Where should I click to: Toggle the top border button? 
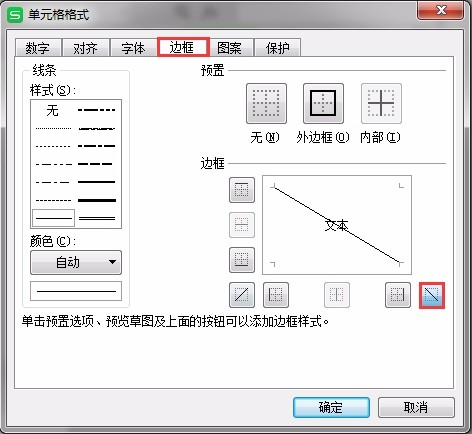coord(242,190)
